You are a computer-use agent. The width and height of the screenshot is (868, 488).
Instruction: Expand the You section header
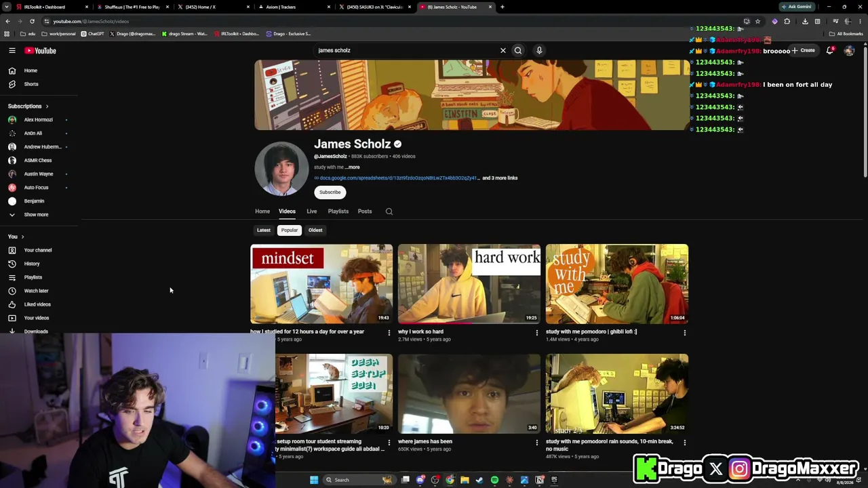coord(16,237)
